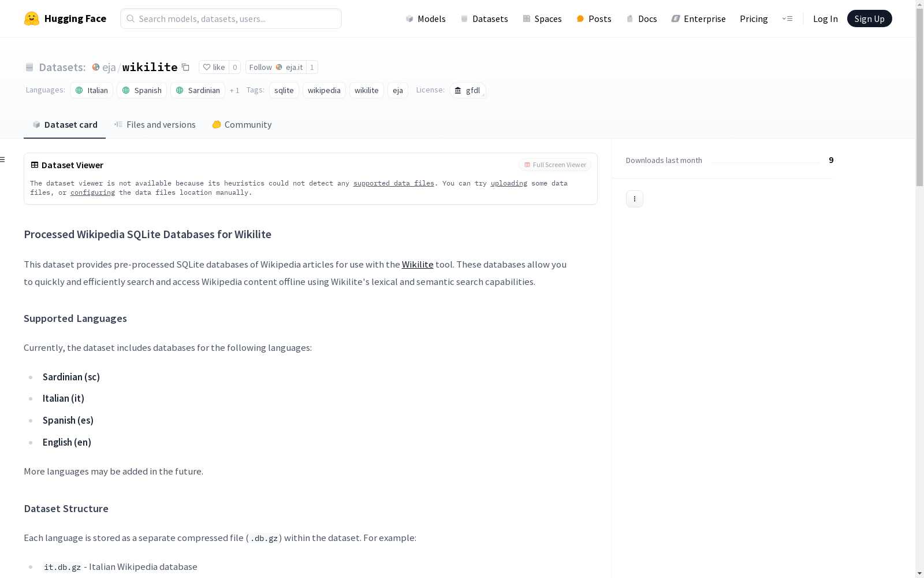The image size is (924, 578).
Task: Select the Dataset card tab
Action: coord(65,125)
